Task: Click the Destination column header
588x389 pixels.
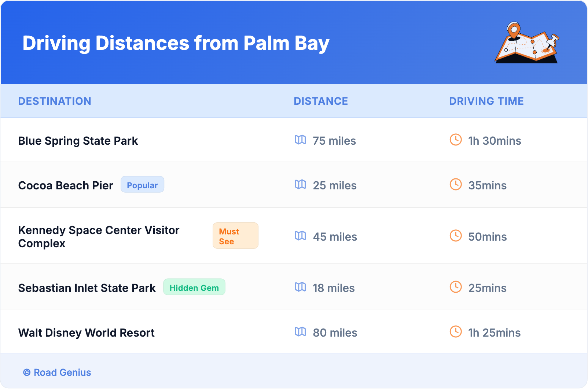Action: pyautogui.click(x=55, y=101)
